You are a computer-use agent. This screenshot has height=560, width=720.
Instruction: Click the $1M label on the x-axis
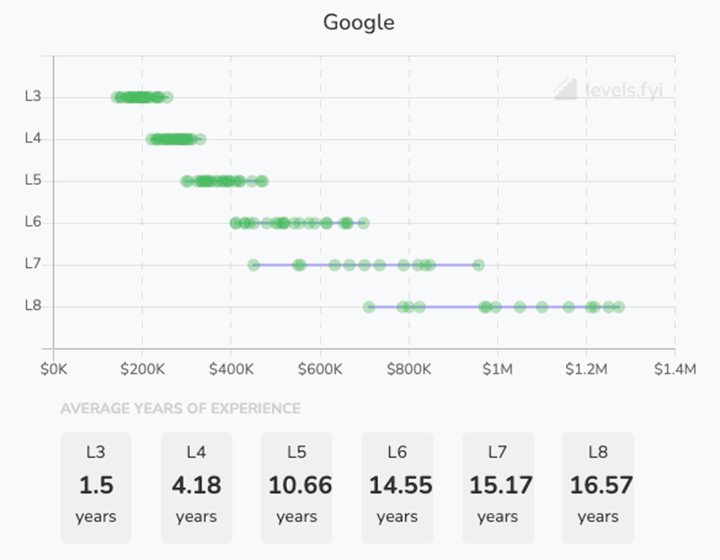pyautogui.click(x=497, y=369)
